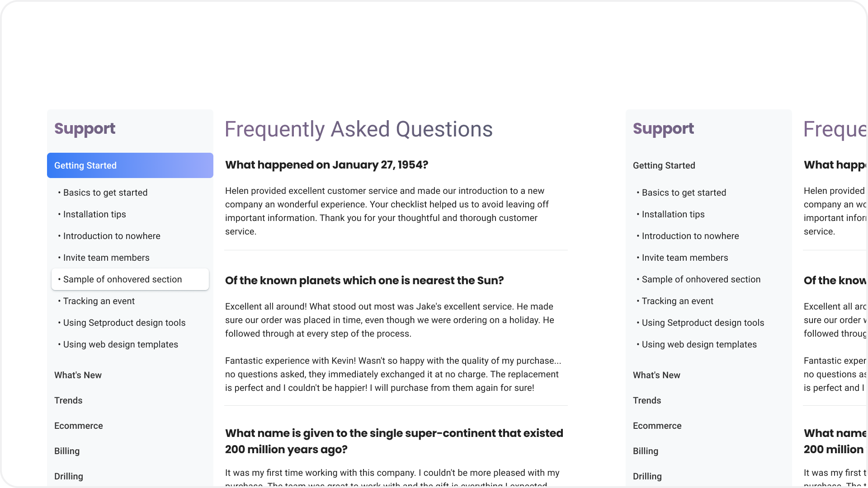The width and height of the screenshot is (868, 488).
Task: Select Invite team members sidebar link
Action: [x=106, y=258]
